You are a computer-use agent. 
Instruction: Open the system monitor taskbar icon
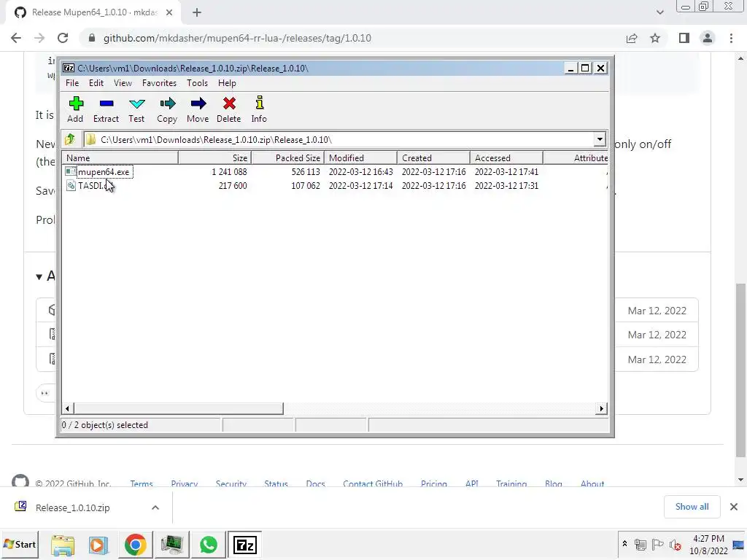tap(171, 545)
